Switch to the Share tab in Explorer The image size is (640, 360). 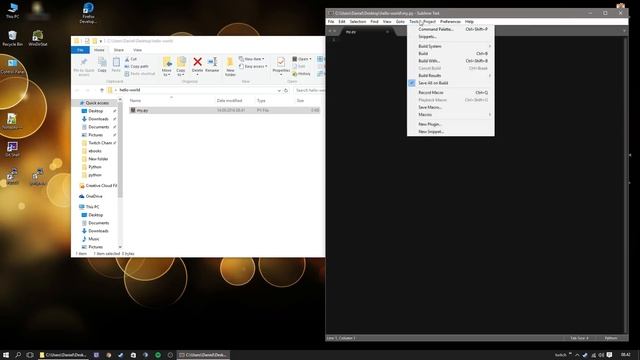pyautogui.click(x=119, y=50)
